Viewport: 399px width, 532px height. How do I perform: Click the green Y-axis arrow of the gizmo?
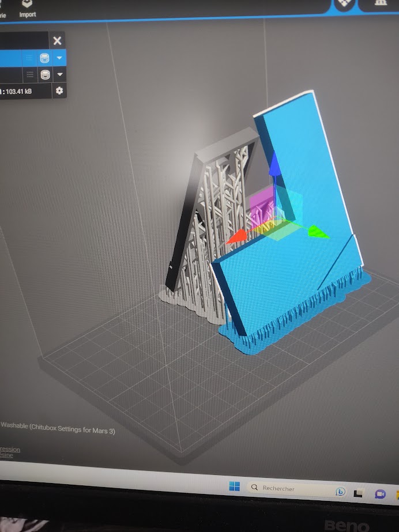pos(318,232)
